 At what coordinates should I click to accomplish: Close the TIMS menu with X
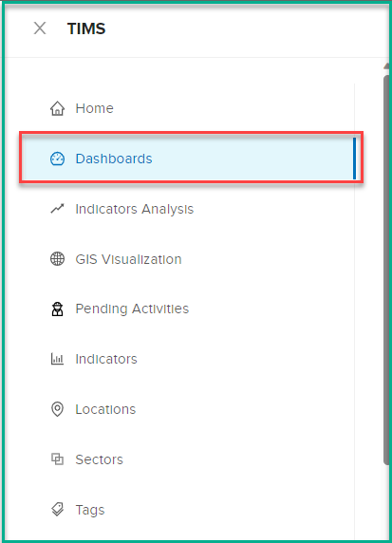(40, 28)
